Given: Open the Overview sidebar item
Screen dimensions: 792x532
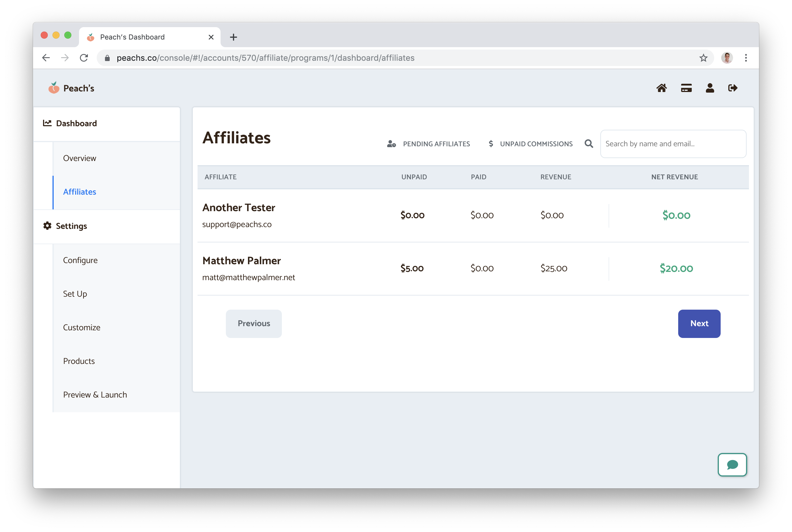Looking at the screenshot, I should pos(80,158).
